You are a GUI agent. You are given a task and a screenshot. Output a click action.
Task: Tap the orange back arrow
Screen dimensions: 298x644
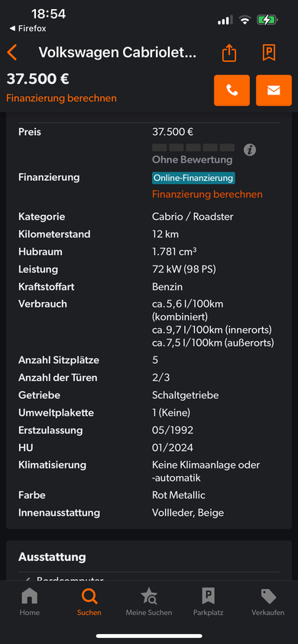coord(12,53)
